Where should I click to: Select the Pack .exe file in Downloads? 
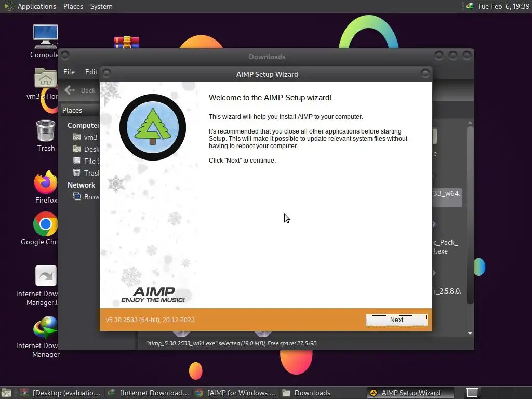point(446,247)
